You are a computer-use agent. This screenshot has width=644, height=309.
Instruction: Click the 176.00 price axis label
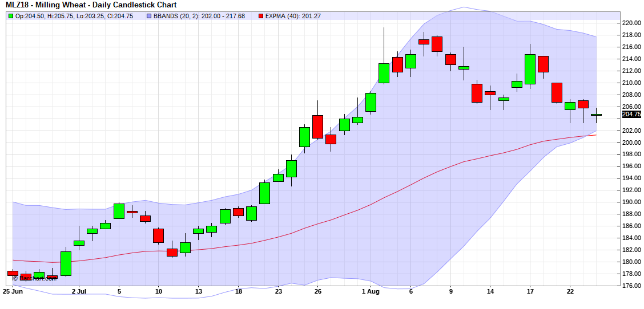[631, 286]
